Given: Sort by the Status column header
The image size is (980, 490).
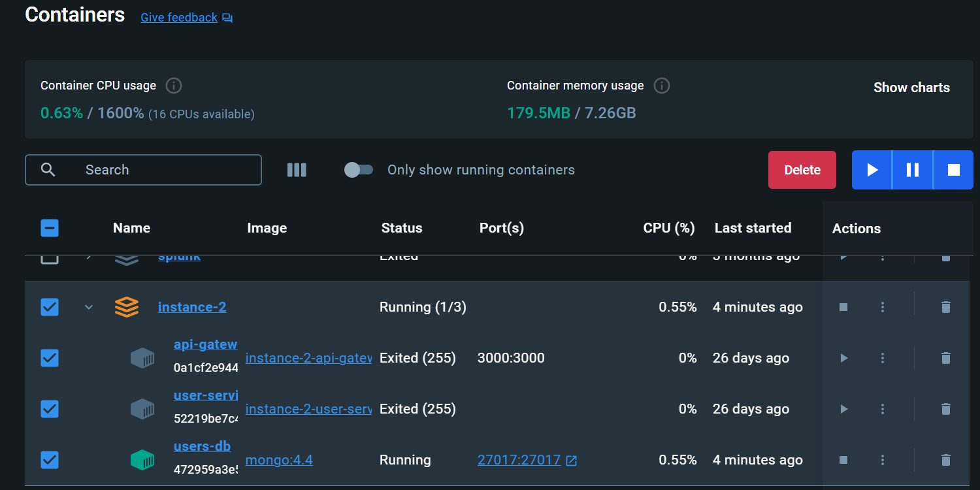Looking at the screenshot, I should pyautogui.click(x=401, y=228).
